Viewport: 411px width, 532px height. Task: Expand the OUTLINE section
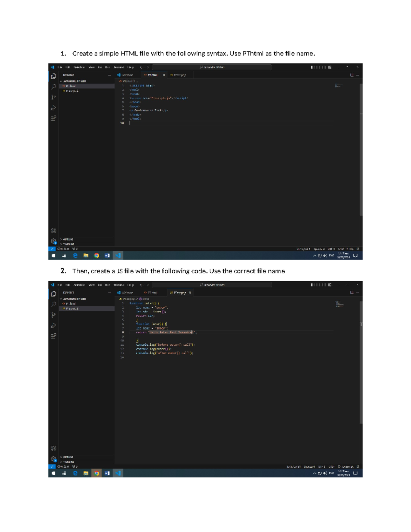(68, 239)
